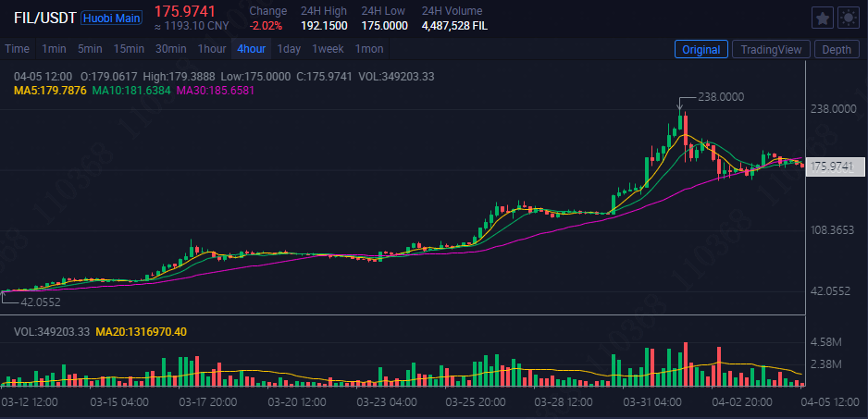The height and width of the screenshot is (419, 868).
Task: Select the 4hour interval tab
Action: 252,49
